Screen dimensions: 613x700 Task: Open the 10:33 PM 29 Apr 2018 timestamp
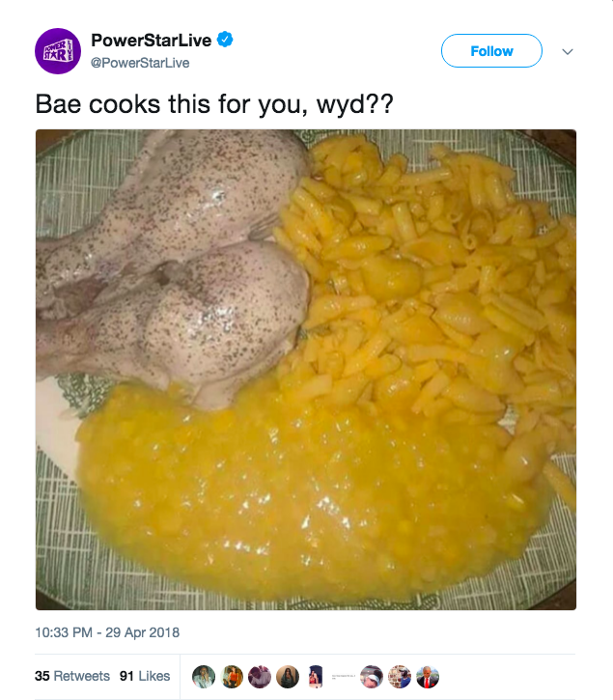107,632
